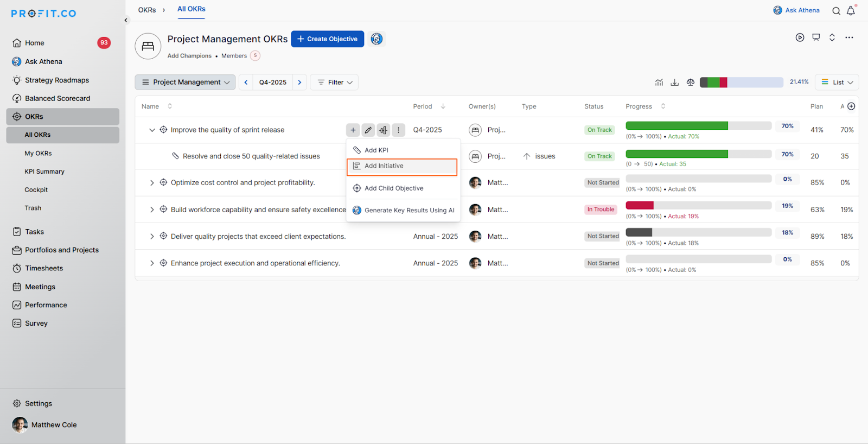The height and width of the screenshot is (444, 868).
Task: Click the department bed avatar icon
Action: coord(148,46)
